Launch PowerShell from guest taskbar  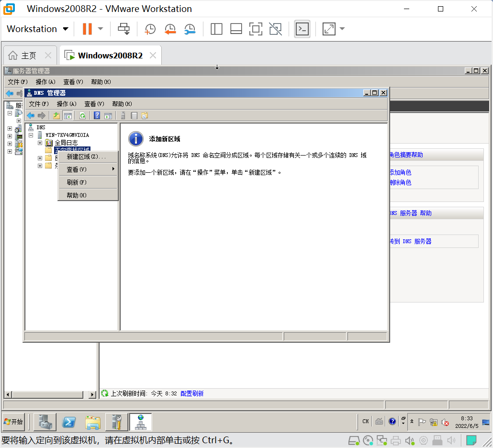69,422
